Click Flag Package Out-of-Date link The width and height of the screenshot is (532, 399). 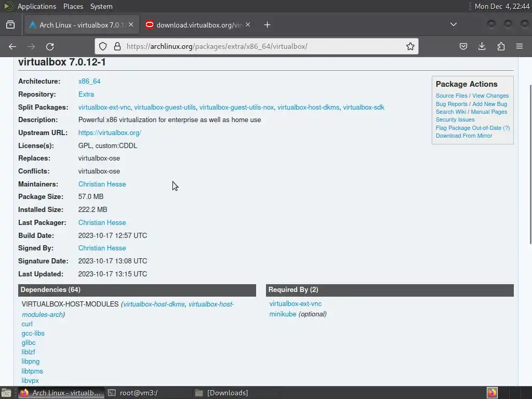pos(469,128)
